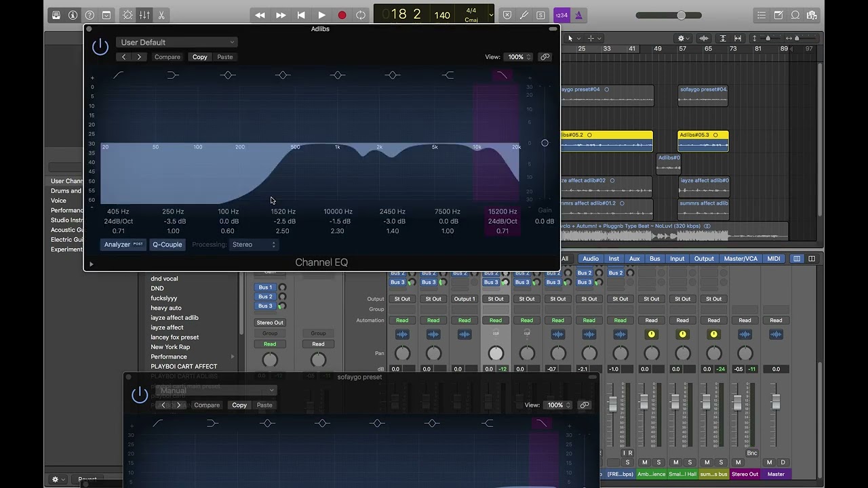The height and width of the screenshot is (488, 868).
Task: Toggle the Mixer icon in toolbar
Action: click(144, 15)
